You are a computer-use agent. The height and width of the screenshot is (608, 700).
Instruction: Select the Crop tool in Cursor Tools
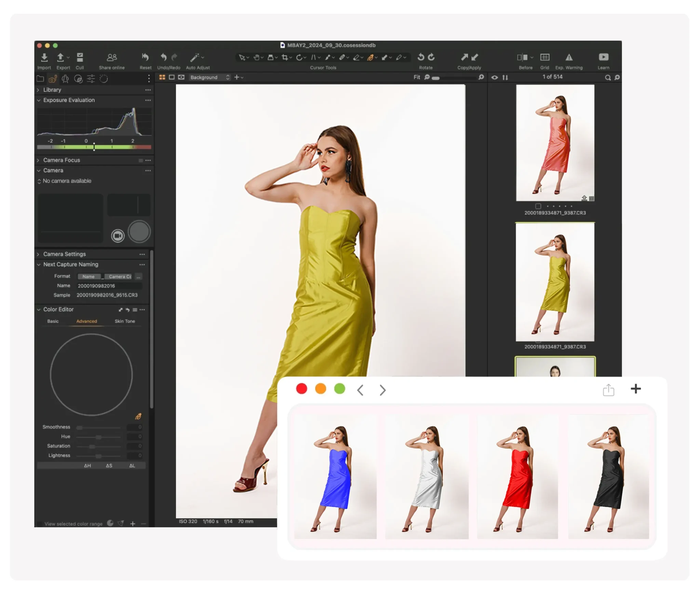click(285, 57)
